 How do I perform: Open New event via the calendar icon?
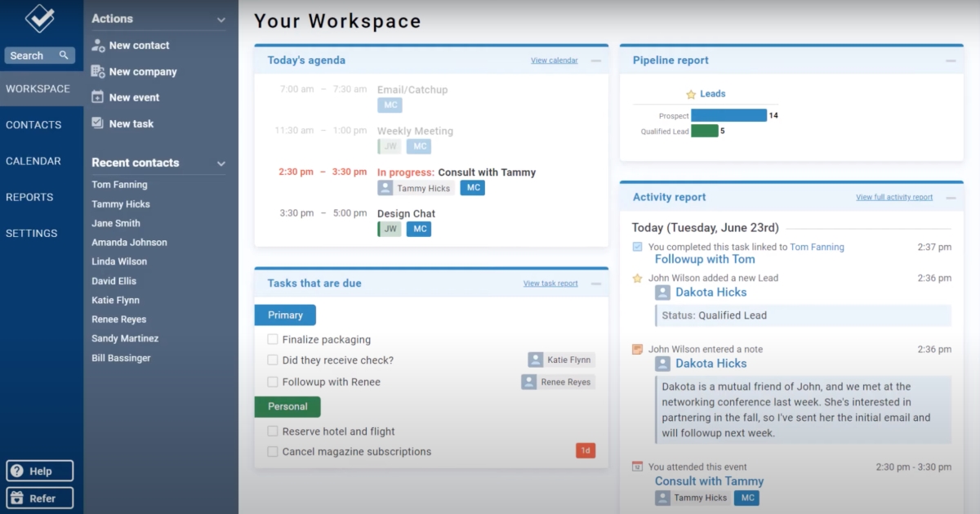(98, 97)
